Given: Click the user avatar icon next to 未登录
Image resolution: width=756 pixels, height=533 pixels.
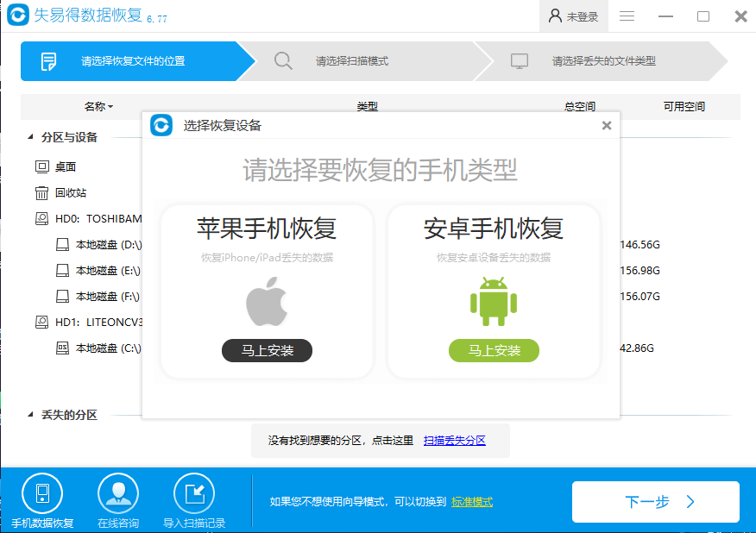Looking at the screenshot, I should (x=555, y=16).
